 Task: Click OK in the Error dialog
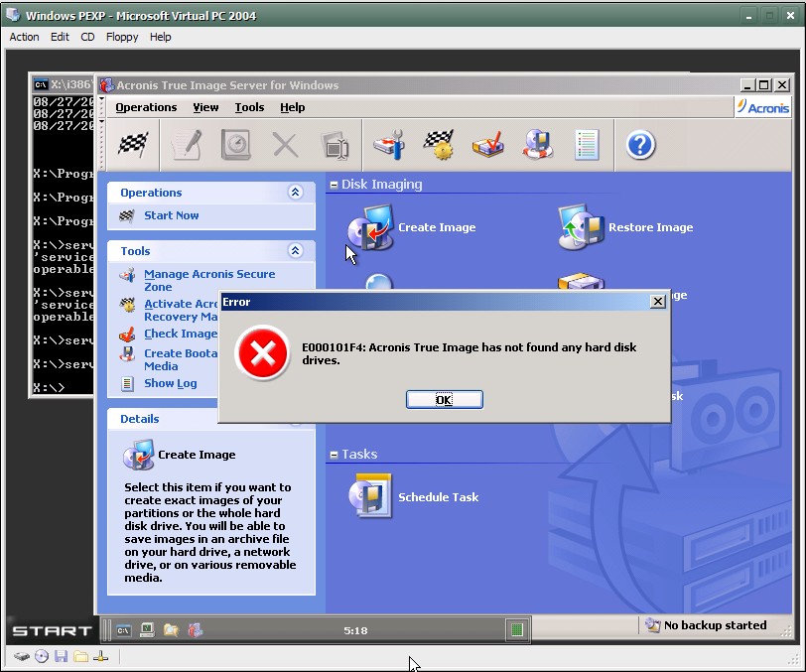point(444,399)
